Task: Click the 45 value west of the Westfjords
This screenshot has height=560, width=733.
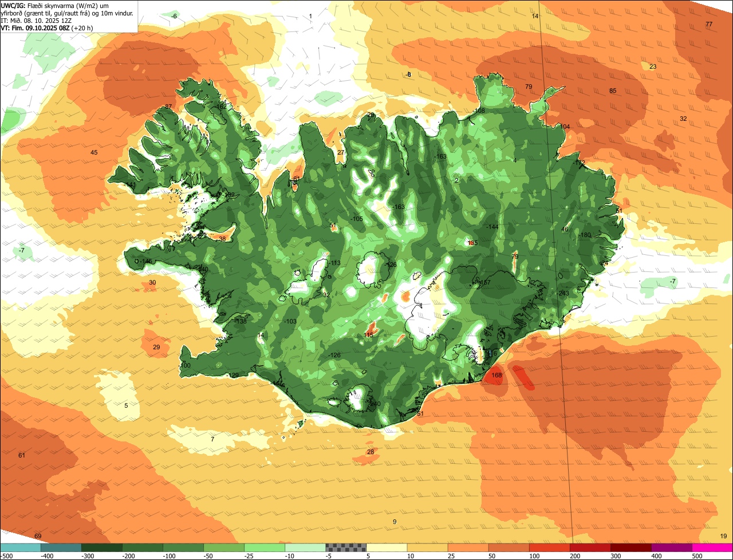Action: 94,153
